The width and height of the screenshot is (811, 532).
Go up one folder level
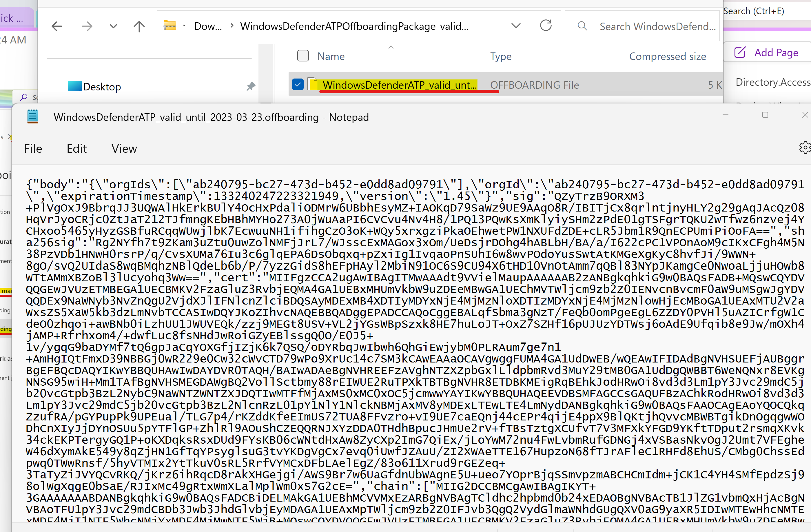[x=139, y=26]
